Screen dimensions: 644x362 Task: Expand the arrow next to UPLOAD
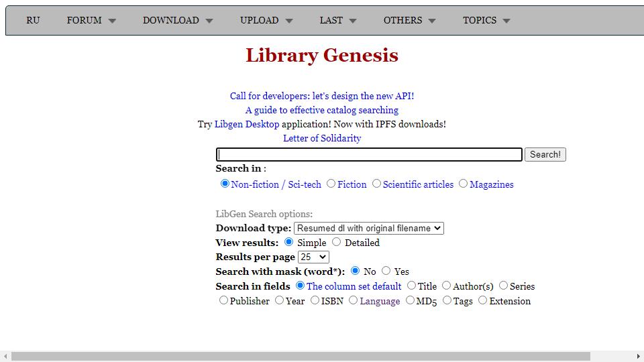[288, 21]
